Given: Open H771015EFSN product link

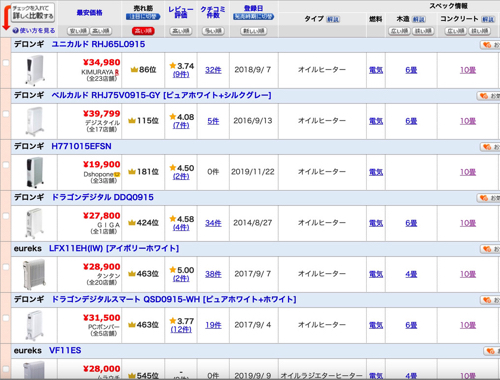Looking at the screenshot, I should click(81, 146).
